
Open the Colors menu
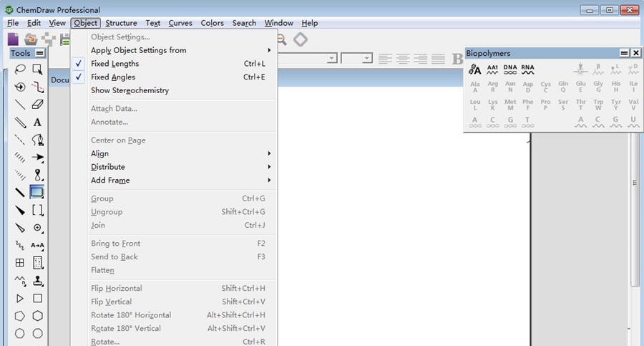point(212,23)
